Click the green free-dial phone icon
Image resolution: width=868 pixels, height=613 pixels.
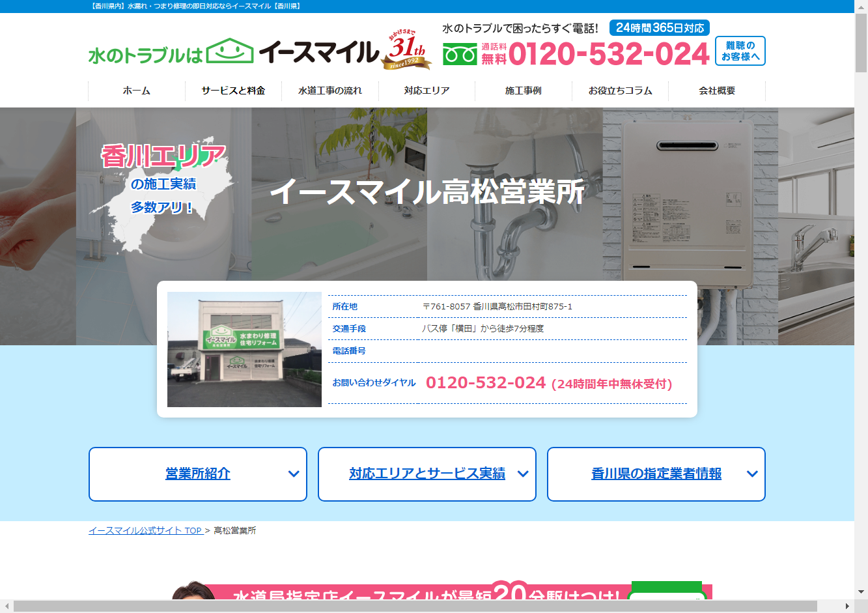(x=460, y=55)
